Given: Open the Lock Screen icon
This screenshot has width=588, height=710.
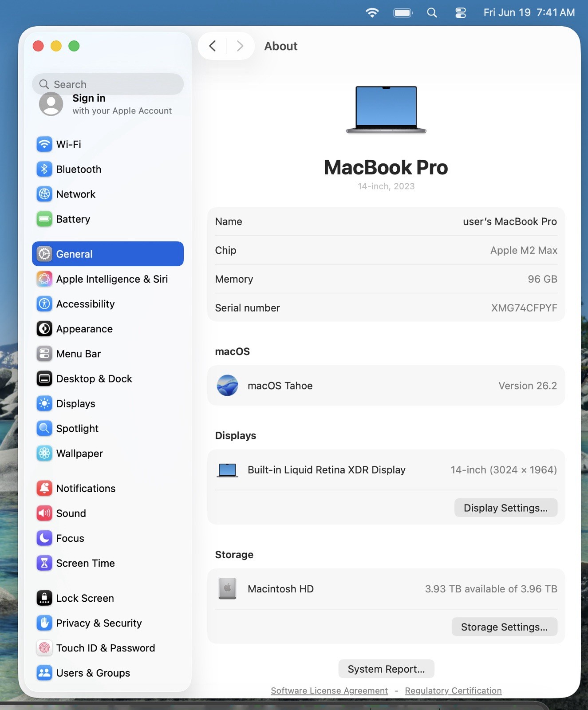Looking at the screenshot, I should tap(44, 598).
